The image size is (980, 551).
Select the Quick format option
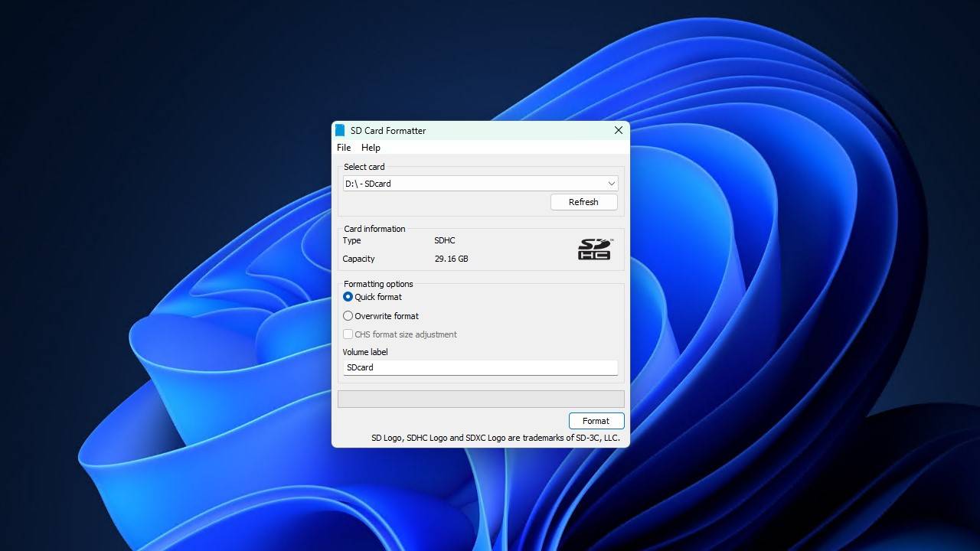tap(348, 297)
